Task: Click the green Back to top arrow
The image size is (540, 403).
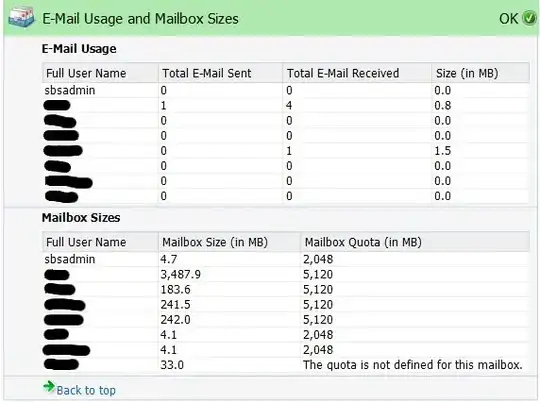Action: coord(49,387)
